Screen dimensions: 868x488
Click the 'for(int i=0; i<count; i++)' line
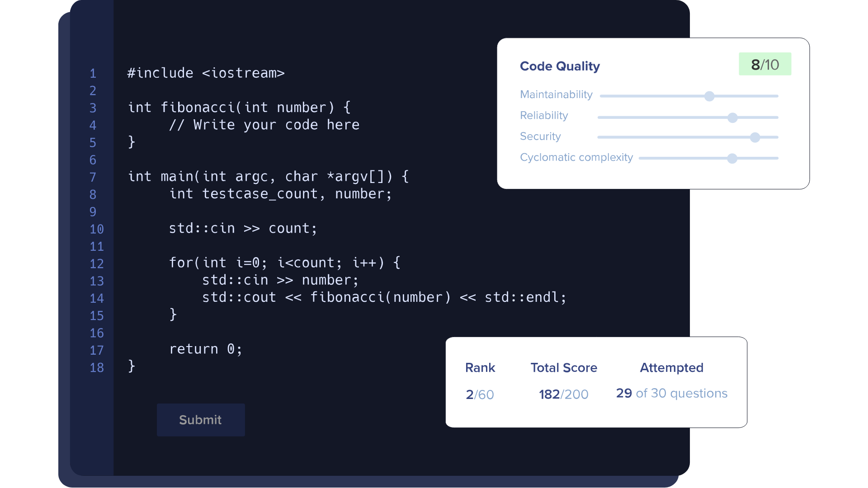tap(285, 263)
